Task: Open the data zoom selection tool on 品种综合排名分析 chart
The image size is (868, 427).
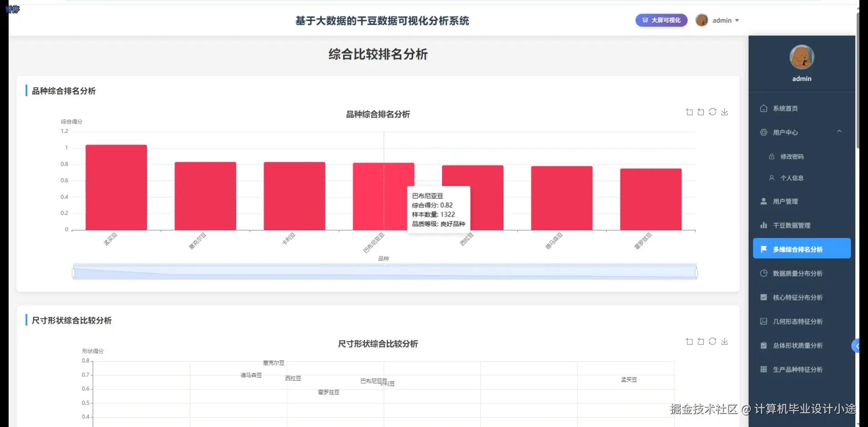Action: [689, 112]
